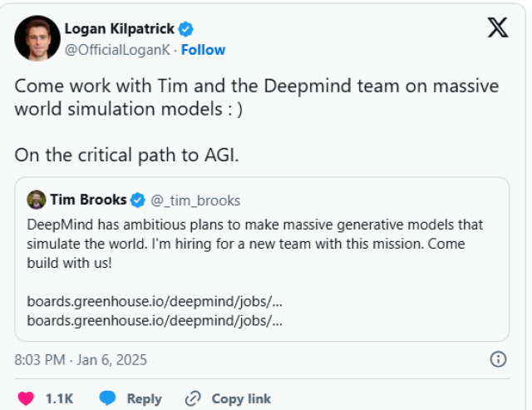Screen dimensions: 532x410
Task: Open the 8:03 PM Jan 6, 2025 timestamp
Action: tap(81, 360)
